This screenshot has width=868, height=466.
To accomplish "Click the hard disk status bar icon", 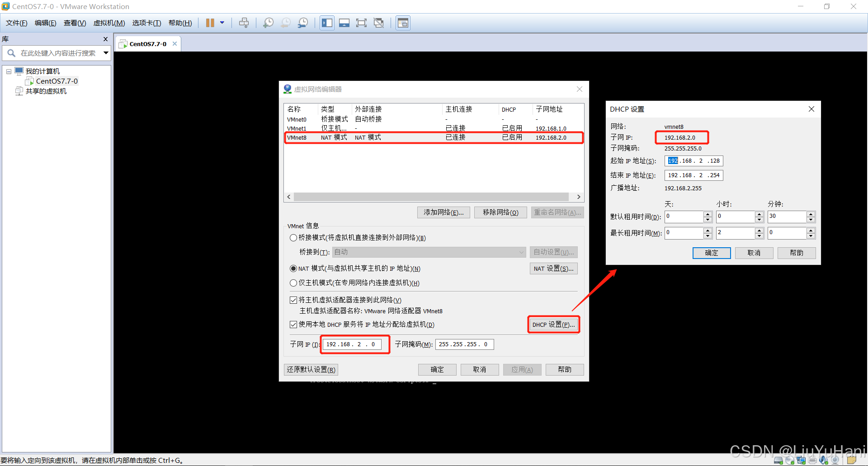I will pos(778,461).
